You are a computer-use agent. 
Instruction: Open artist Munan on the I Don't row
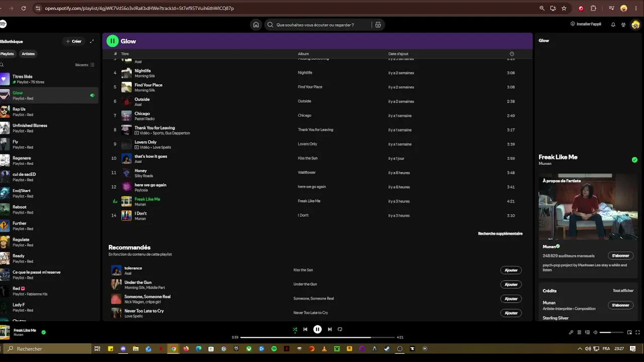tap(140, 219)
